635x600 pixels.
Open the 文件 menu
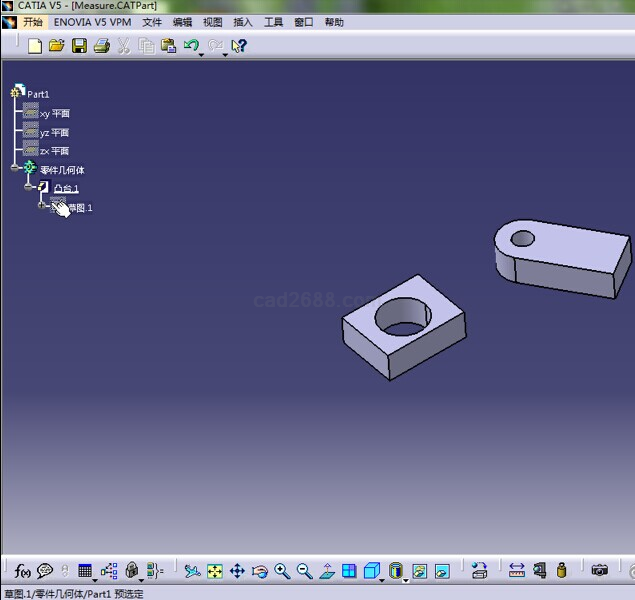click(152, 22)
